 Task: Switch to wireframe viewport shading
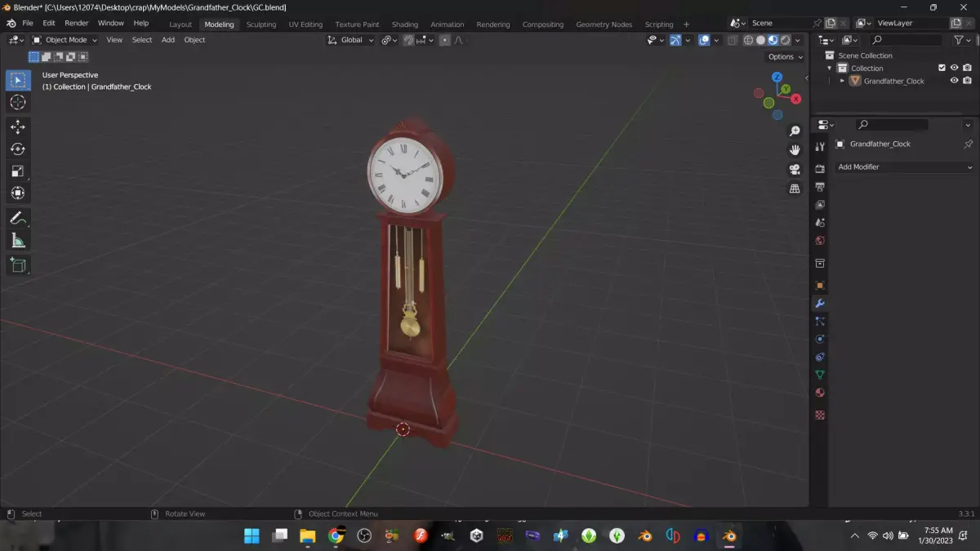(748, 40)
